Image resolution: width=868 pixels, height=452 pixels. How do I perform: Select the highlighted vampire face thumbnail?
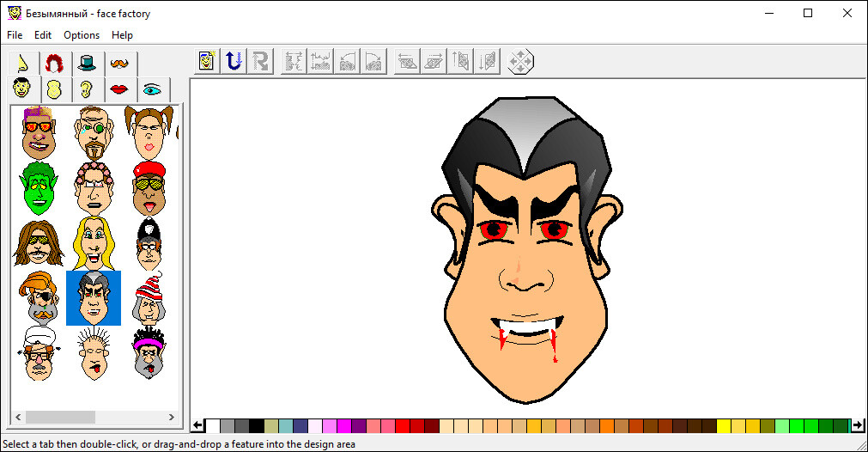coord(94,298)
